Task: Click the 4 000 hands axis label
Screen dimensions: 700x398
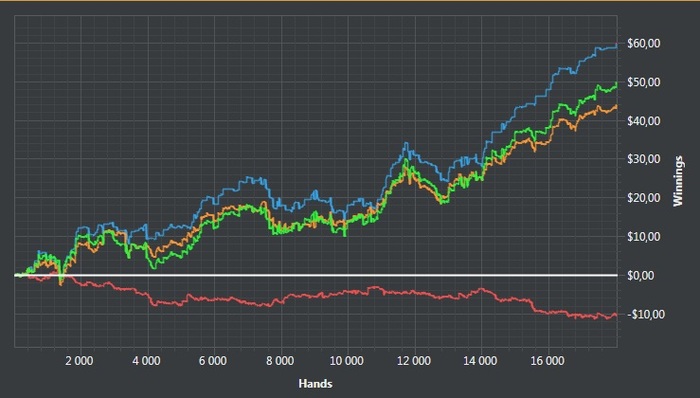Action: point(146,360)
